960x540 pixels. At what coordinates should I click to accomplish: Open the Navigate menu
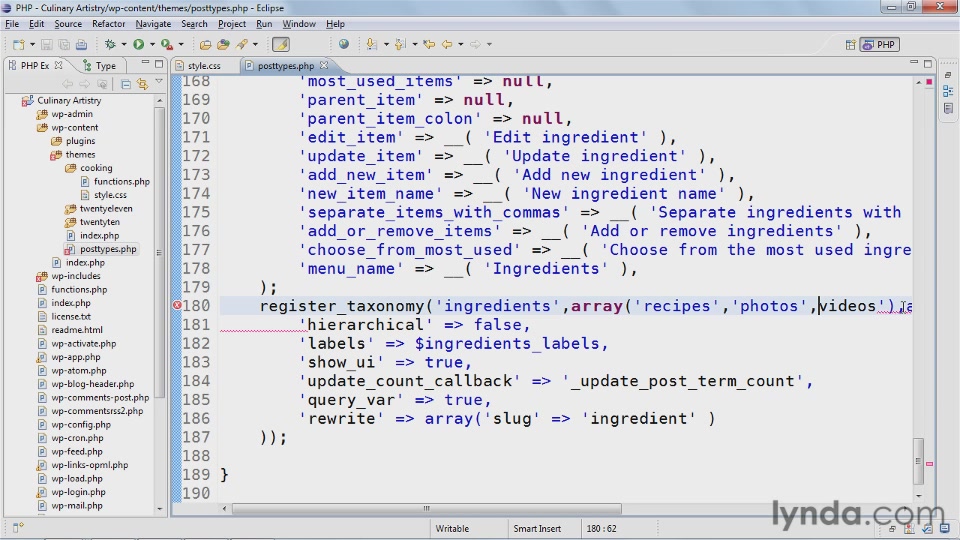(153, 24)
